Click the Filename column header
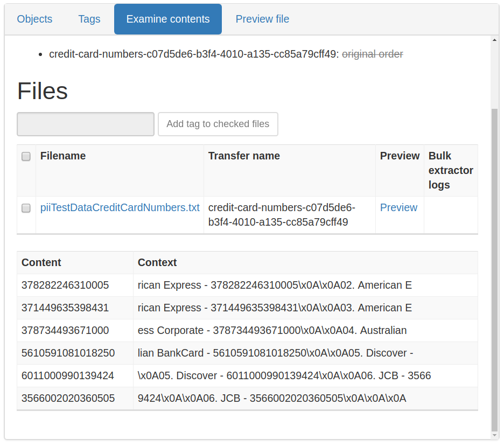This screenshot has width=504, height=446. 63,156
